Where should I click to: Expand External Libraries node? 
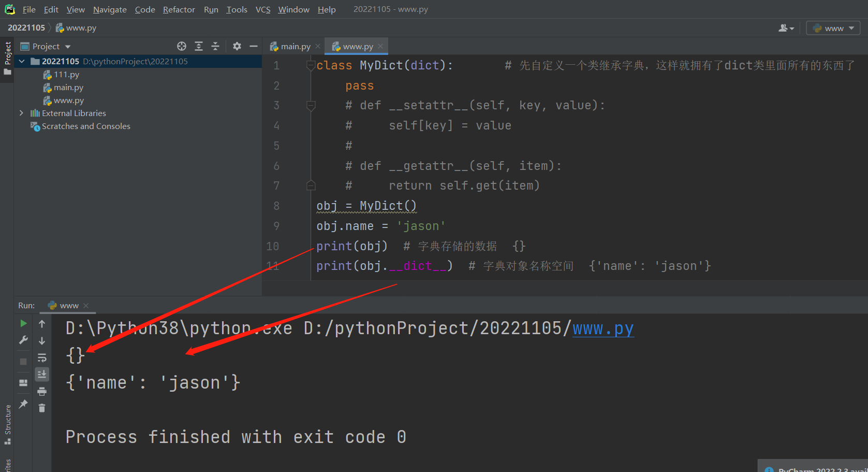click(21, 113)
